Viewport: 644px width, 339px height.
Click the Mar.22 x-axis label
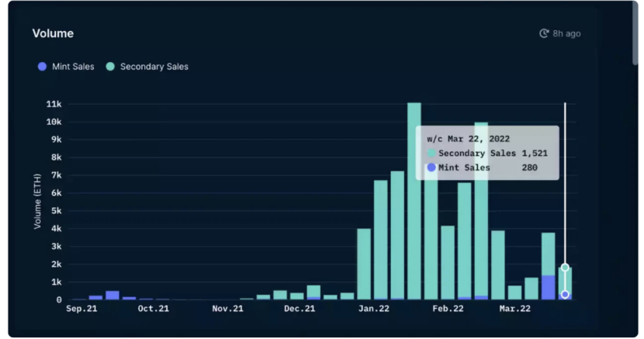(514, 309)
